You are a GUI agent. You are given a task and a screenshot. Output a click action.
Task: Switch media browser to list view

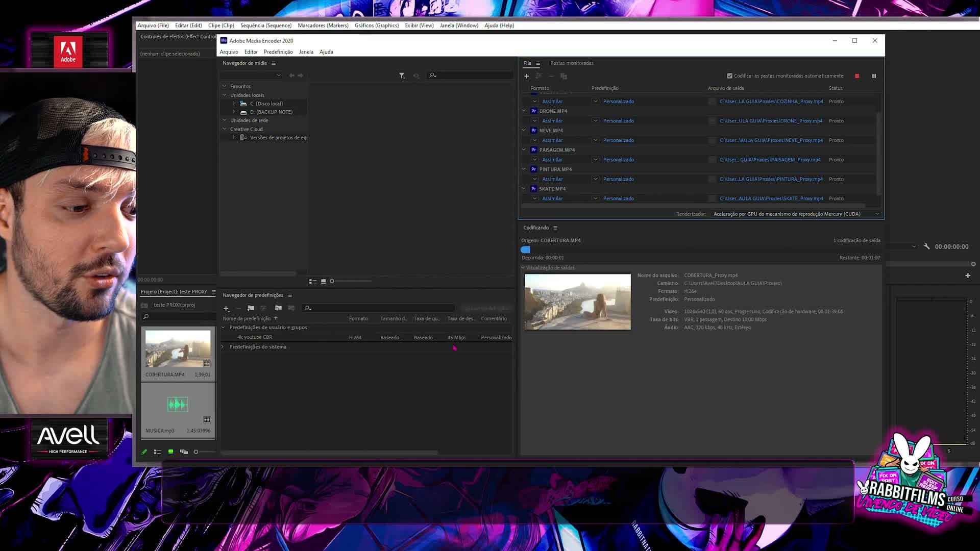click(x=312, y=281)
